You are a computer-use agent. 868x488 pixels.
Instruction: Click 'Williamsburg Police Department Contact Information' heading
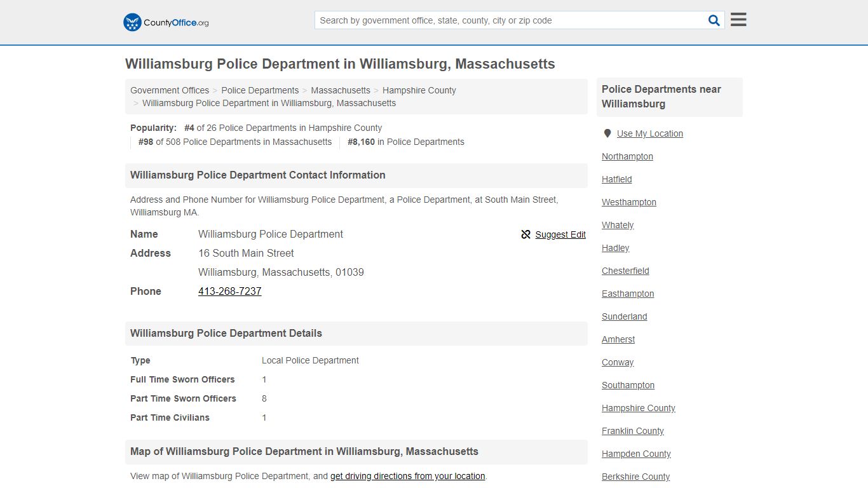coord(258,175)
